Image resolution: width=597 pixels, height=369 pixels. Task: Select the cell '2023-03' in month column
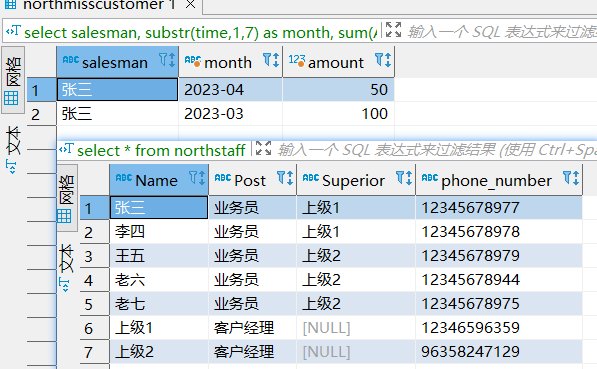click(231, 113)
